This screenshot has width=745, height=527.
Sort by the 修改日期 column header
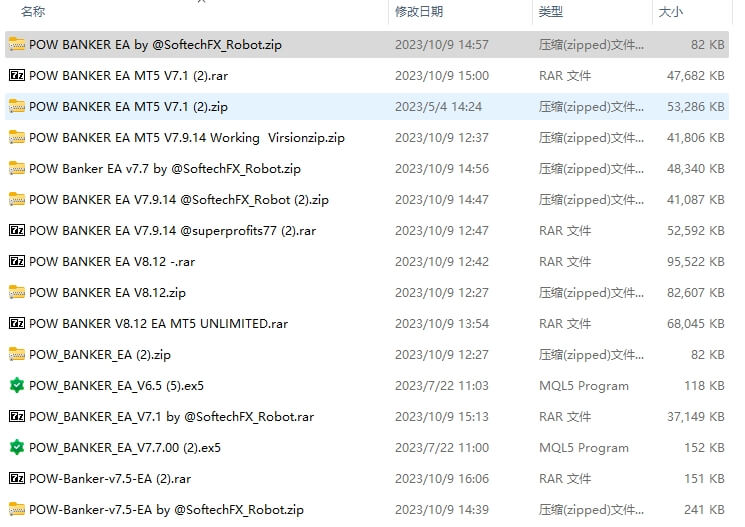(419, 11)
